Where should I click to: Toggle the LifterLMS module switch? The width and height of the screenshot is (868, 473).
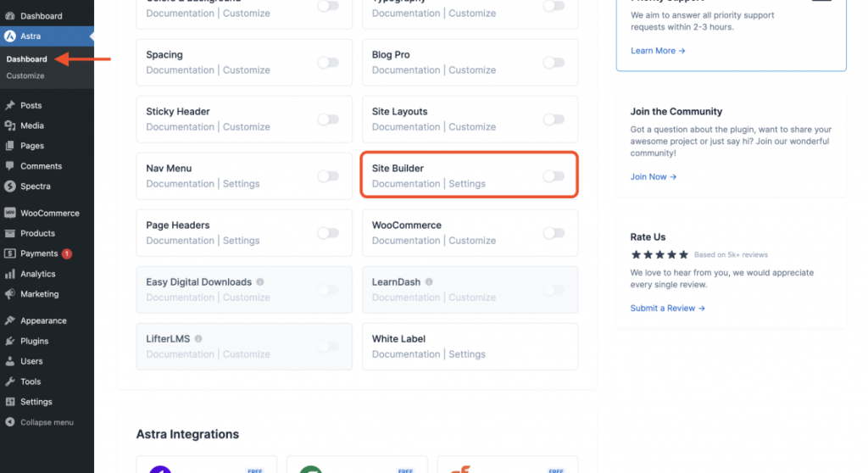pyautogui.click(x=328, y=347)
